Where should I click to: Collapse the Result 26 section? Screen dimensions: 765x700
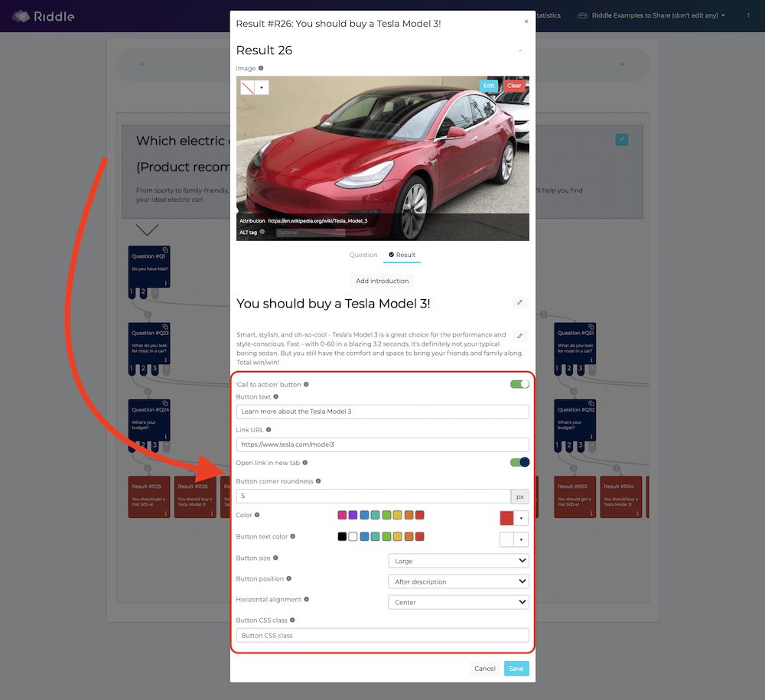520,50
